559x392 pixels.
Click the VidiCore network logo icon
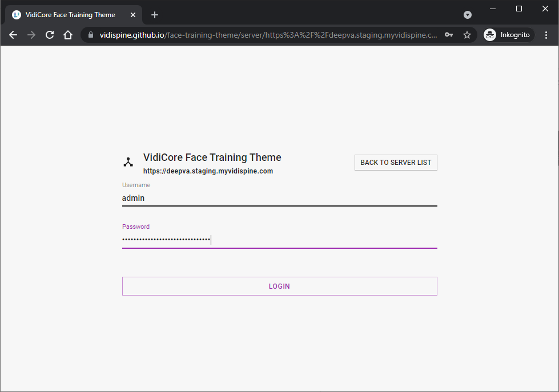[128, 162]
